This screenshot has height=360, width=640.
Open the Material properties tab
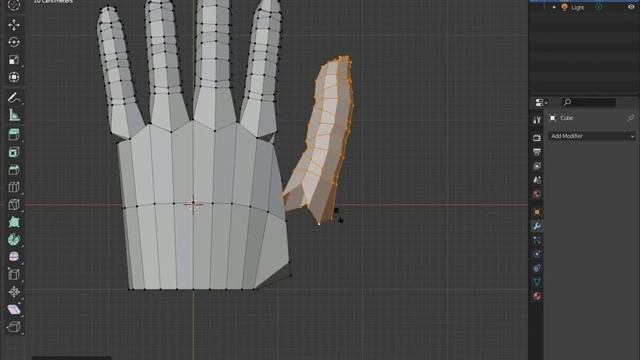tap(537, 296)
